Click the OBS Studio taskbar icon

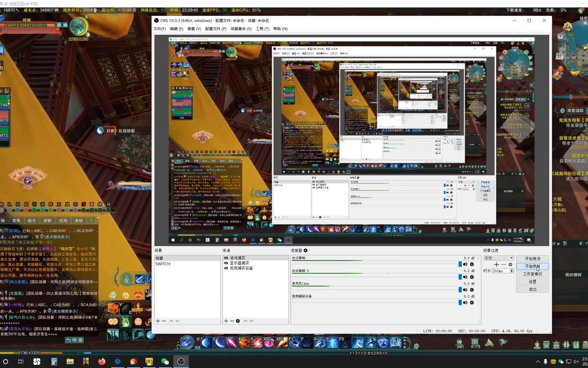tap(181, 362)
